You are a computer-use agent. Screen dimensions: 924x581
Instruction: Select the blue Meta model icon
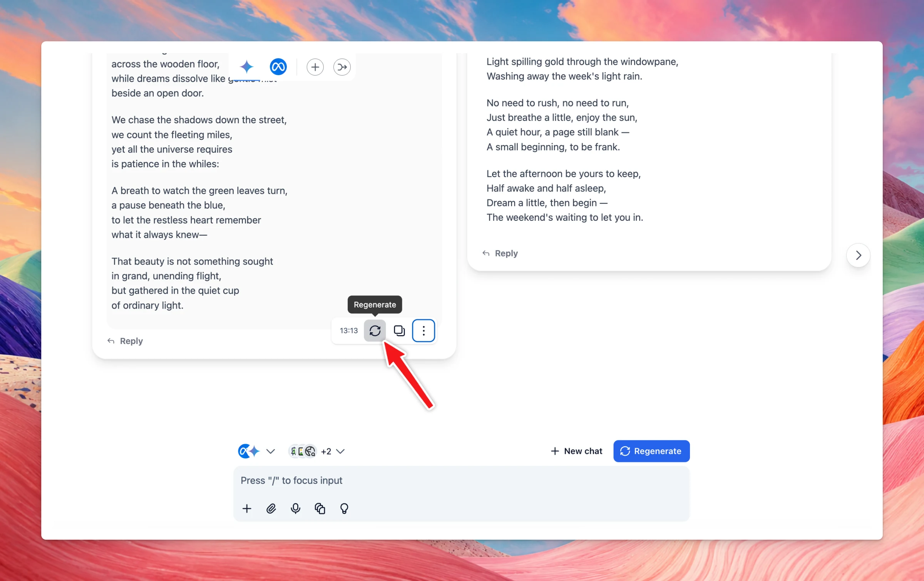tap(278, 67)
